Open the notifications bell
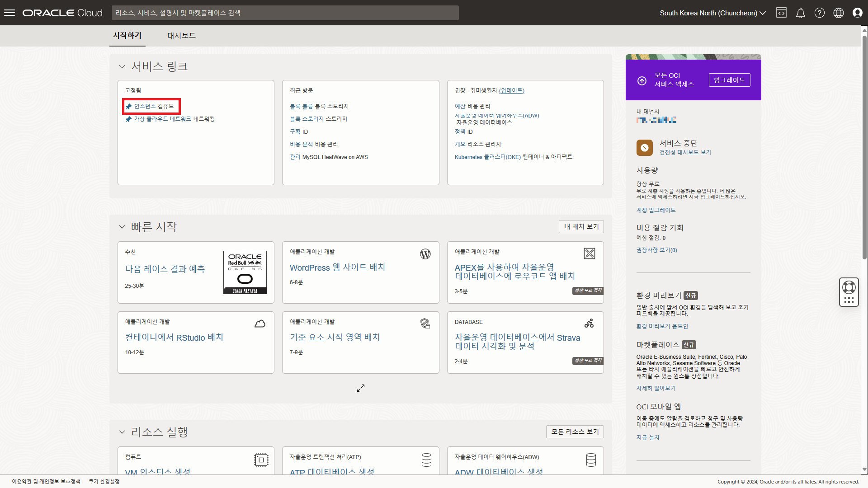 pos(800,13)
